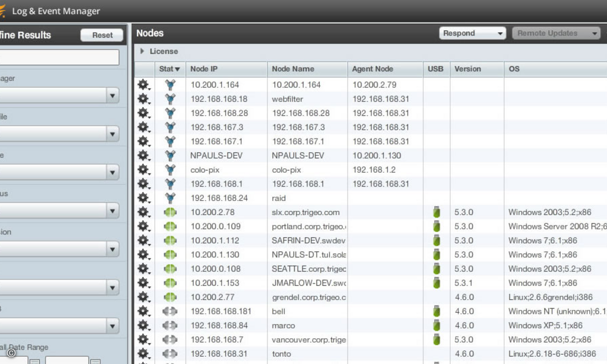The image size is (607, 364).
Task: Click the Agent Node column header
Action: pyautogui.click(x=385, y=69)
